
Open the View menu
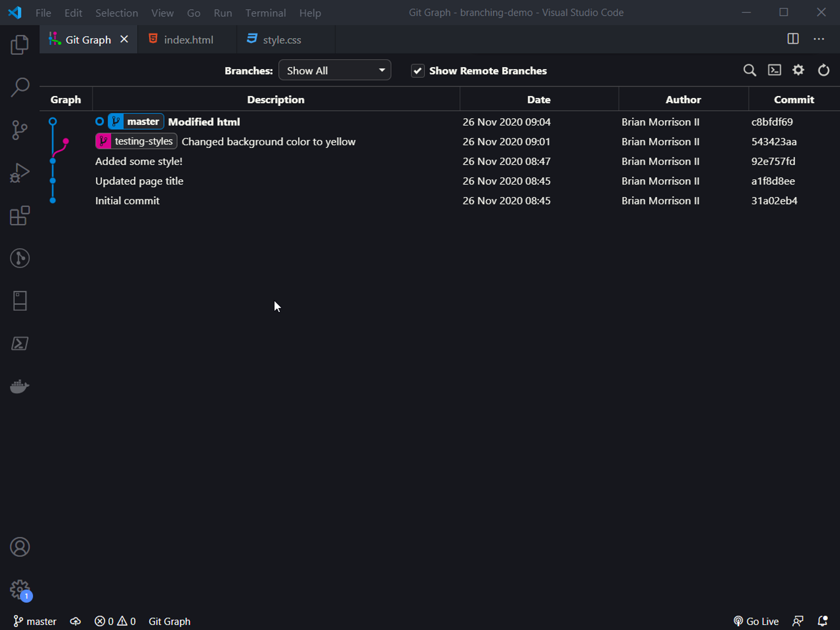(x=163, y=13)
